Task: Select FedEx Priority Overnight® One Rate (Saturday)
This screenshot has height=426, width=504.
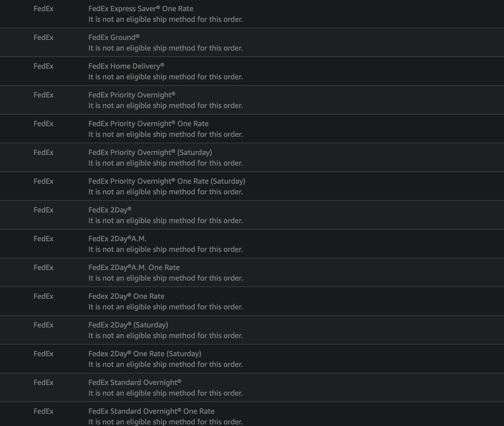Action: pos(167,181)
